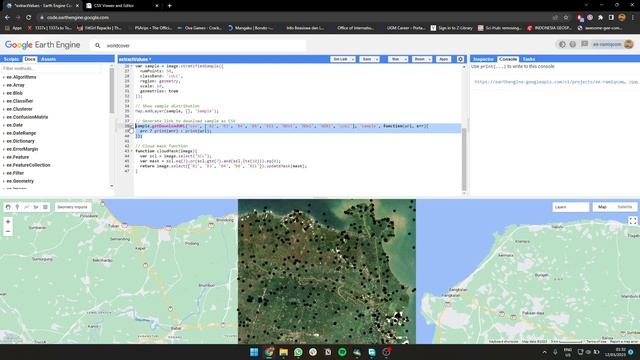The height and width of the screenshot is (360, 640).
Task: Switch to CSV Viewer and Editor browser tab
Action: [x=121, y=6]
